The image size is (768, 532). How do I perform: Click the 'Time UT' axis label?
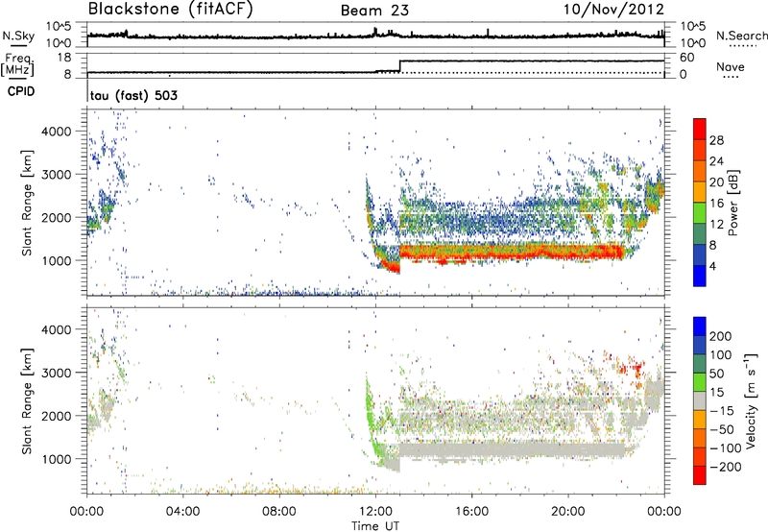tap(375, 525)
